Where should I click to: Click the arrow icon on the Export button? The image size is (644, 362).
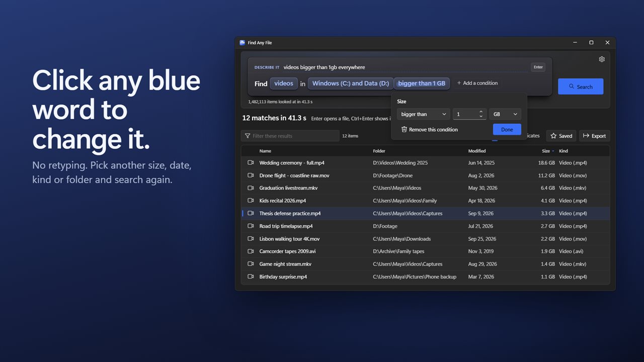coord(586,136)
